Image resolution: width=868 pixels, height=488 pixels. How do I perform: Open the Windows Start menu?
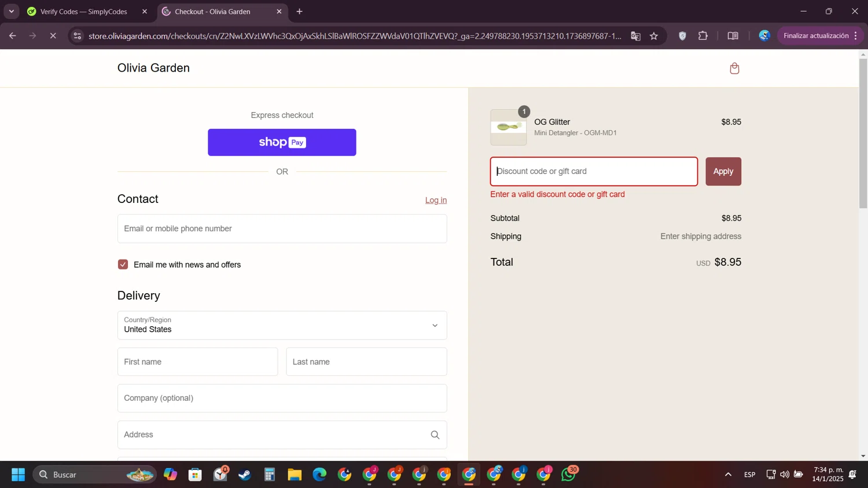click(x=18, y=475)
